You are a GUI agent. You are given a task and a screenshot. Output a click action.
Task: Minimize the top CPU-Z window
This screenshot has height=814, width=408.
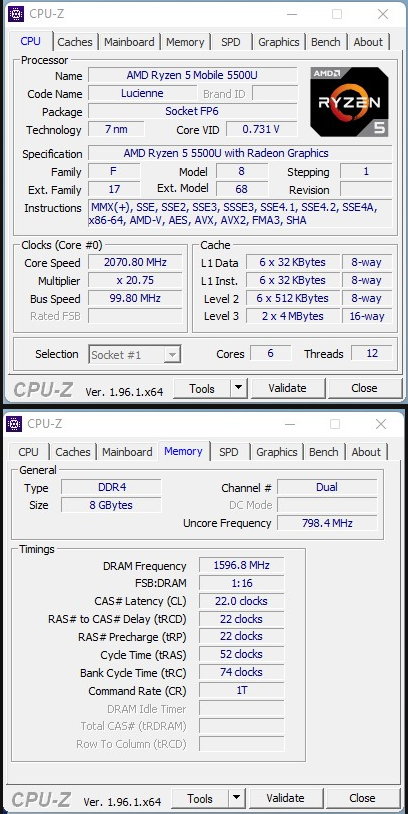click(291, 15)
